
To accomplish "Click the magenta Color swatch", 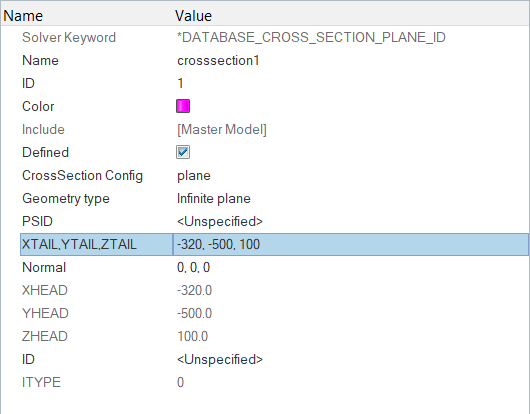I will 183,106.
